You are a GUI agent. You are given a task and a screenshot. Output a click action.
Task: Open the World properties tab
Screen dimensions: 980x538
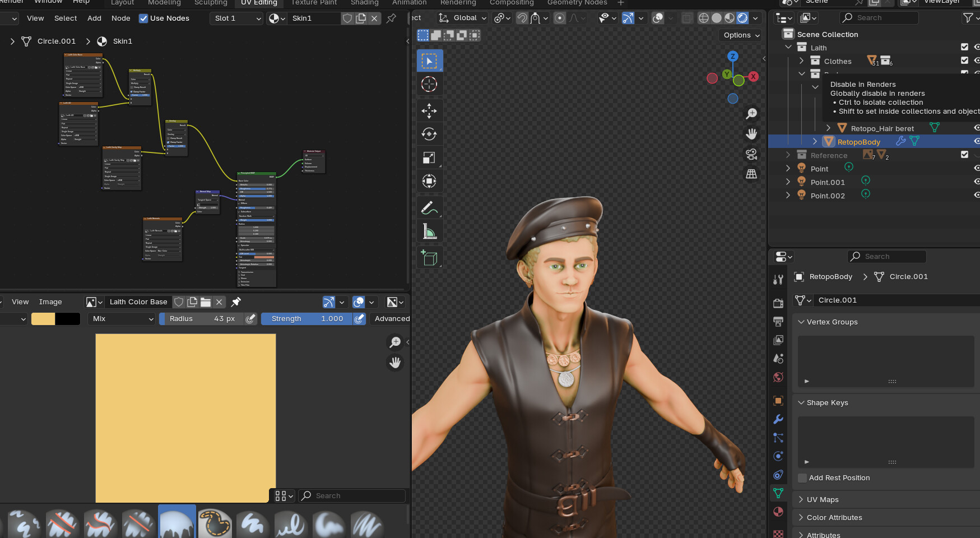[x=778, y=377]
